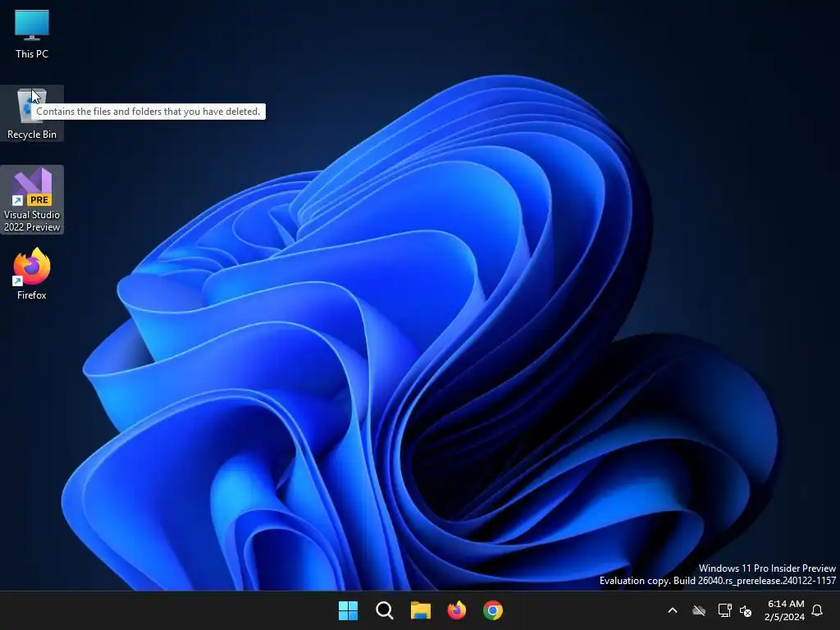The width and height of the screenshot is (840, 630).
Task: Launch Google Chrome from the taskbar
Action: (x=493, y=610)
